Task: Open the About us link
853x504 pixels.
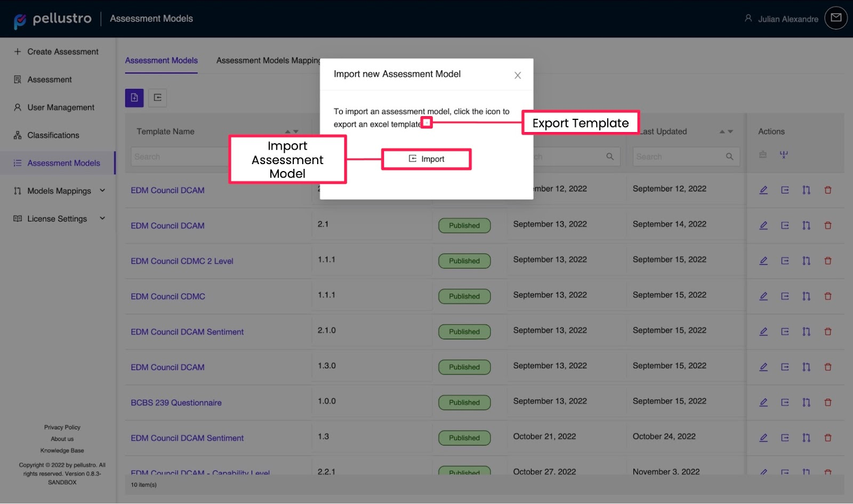Action: pos(62,439)
